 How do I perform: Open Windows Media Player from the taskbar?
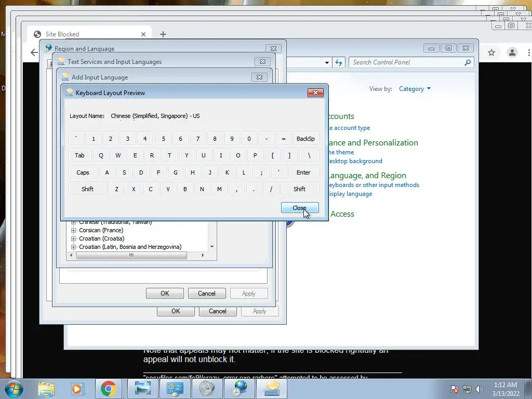[x=77, y=389]
